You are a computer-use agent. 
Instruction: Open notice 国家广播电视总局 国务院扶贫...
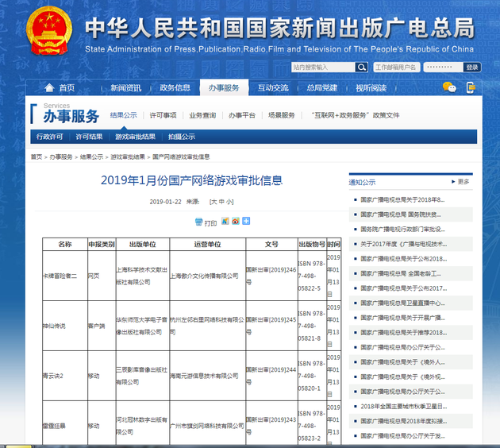click(x=401, y=214)
